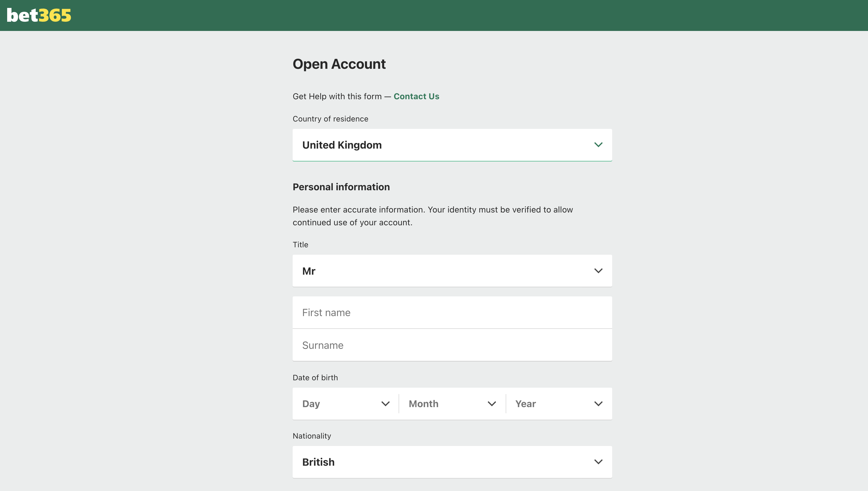Click the British nationality value text

318,462
